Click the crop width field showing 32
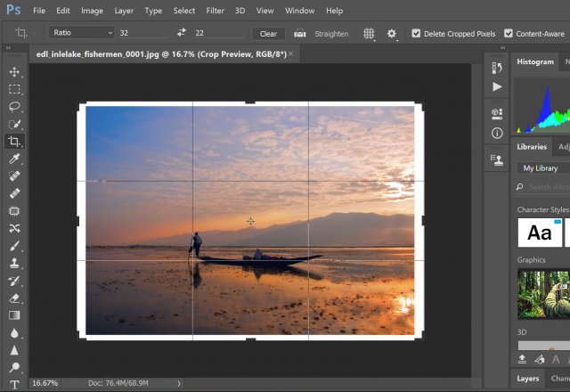 tap(143, 33)
